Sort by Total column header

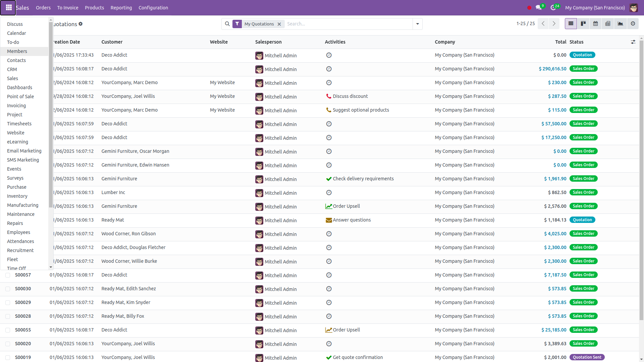pos(560,42)
